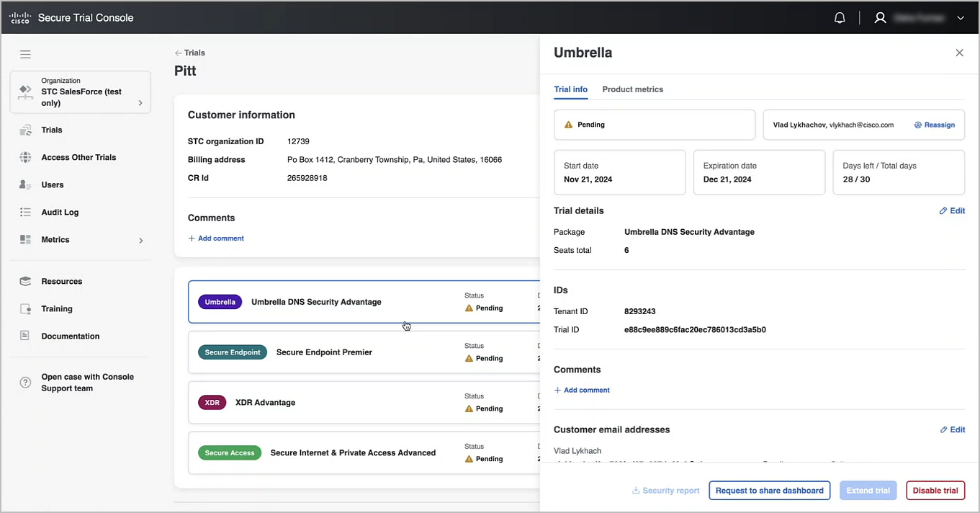
Task: Click the Training icon
Action: coord(25,309)
